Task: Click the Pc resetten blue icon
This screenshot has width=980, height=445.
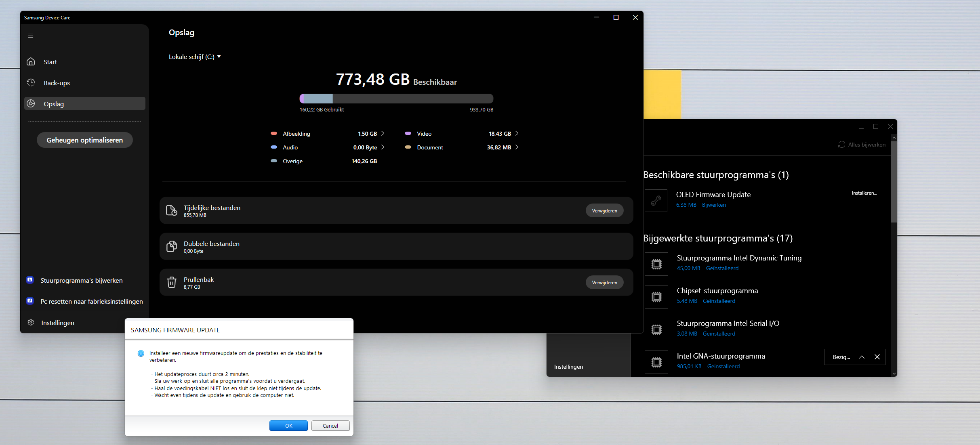Action: [x=30, y=301]
